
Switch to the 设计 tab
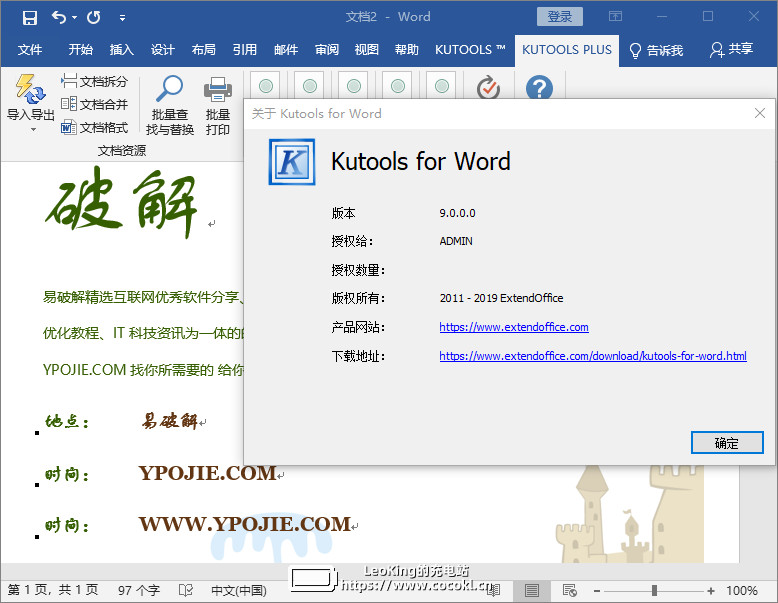point(163,50)
